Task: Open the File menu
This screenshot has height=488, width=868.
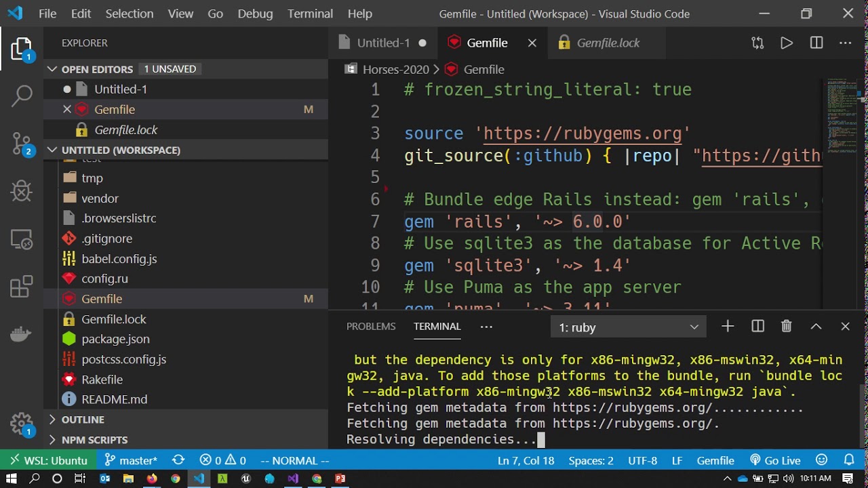Action: coord(47,14)
